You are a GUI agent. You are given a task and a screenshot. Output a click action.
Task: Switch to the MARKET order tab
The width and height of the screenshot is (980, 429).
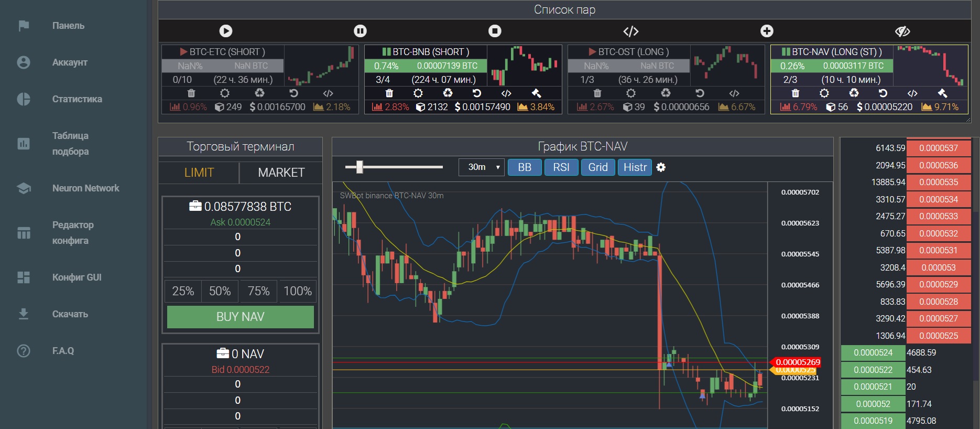[281, 173]
